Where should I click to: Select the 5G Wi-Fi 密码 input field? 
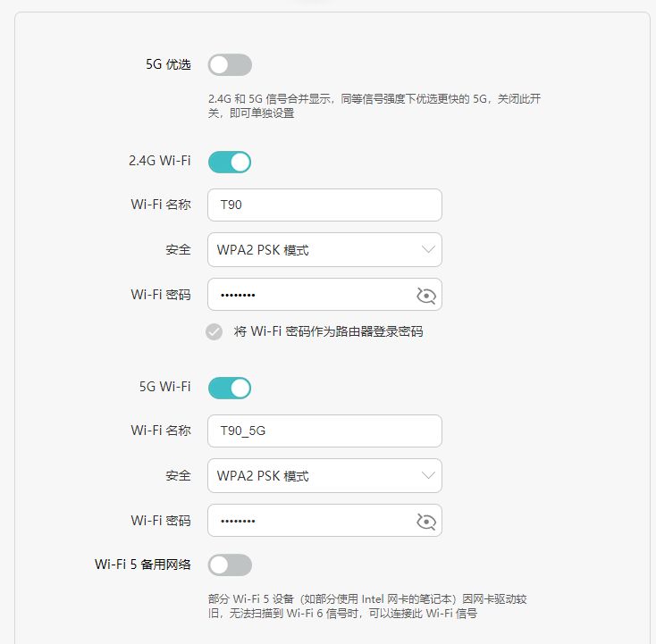tap(308, 522)
